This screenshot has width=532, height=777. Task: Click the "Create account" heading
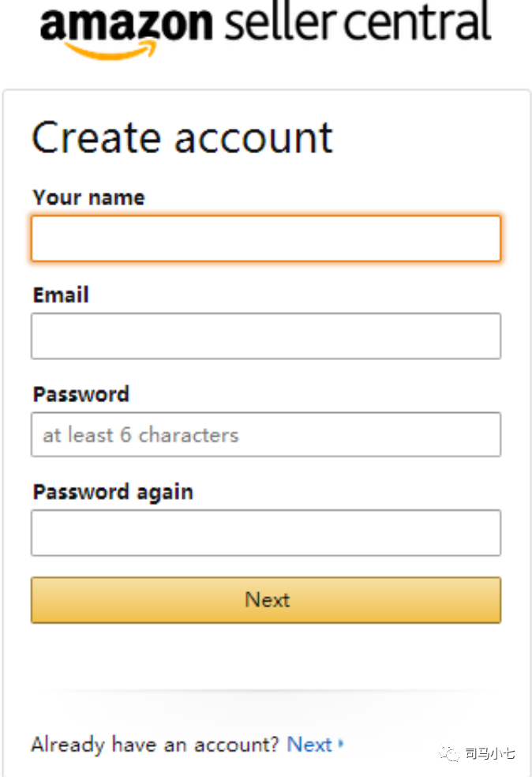coord(182,137)
